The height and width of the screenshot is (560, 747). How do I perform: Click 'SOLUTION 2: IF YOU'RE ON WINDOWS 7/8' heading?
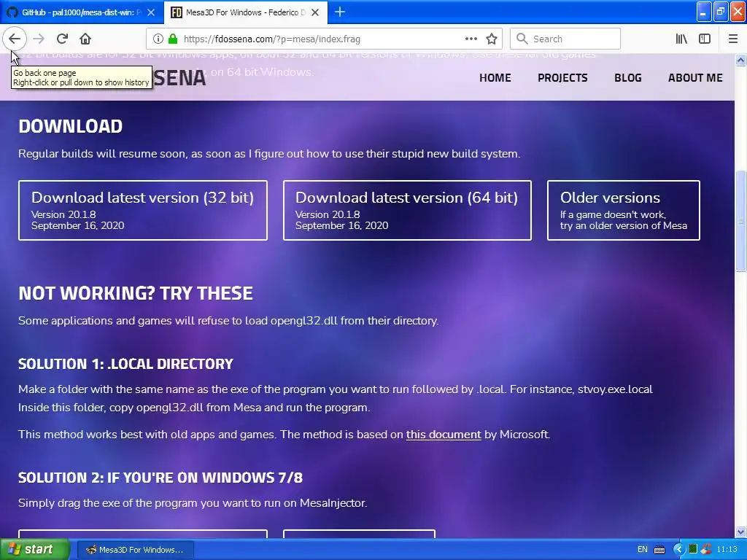coord(160,478)
